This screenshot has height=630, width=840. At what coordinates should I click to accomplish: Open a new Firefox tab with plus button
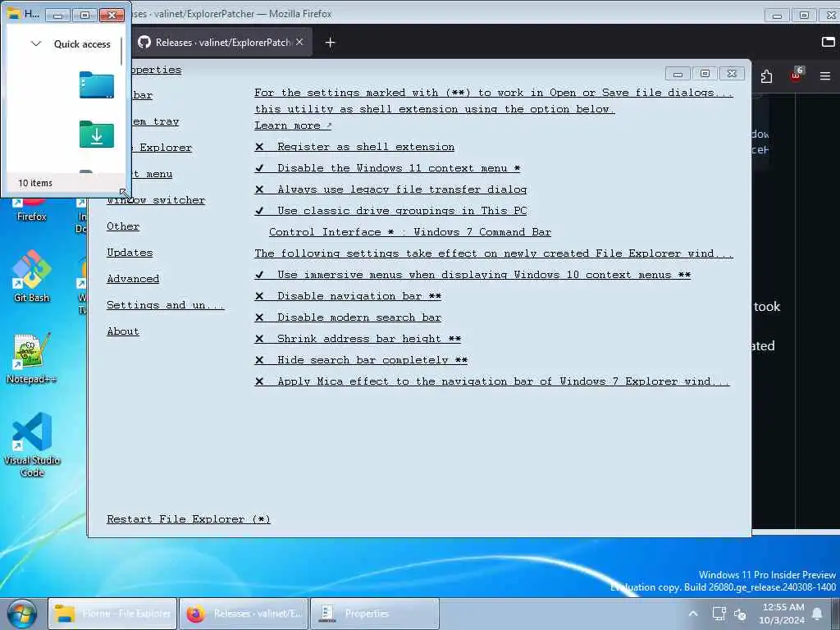pos(330,43)
